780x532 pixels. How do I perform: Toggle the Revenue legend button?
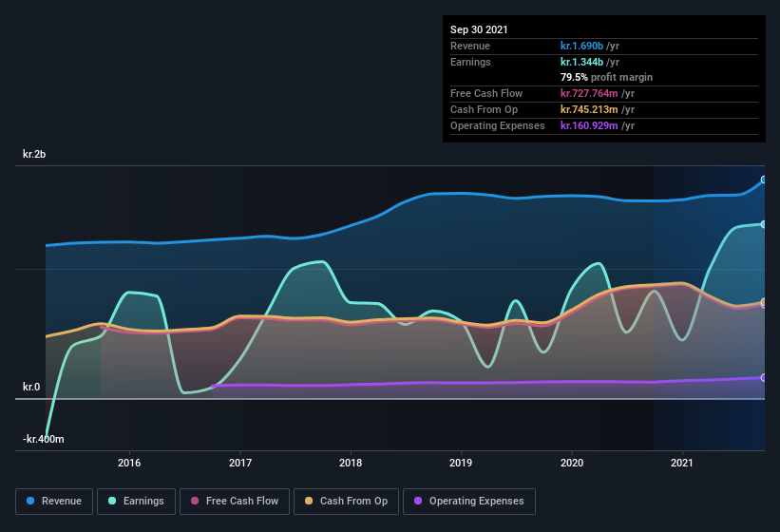tap(54, 502)
